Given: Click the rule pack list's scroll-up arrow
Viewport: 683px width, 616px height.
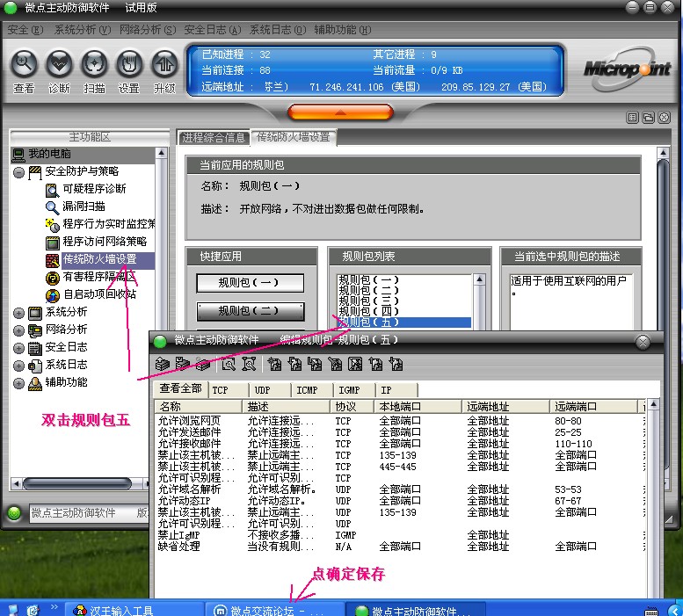Looking at the screenshot, I should pyautogui.click(x=480, y=279).
